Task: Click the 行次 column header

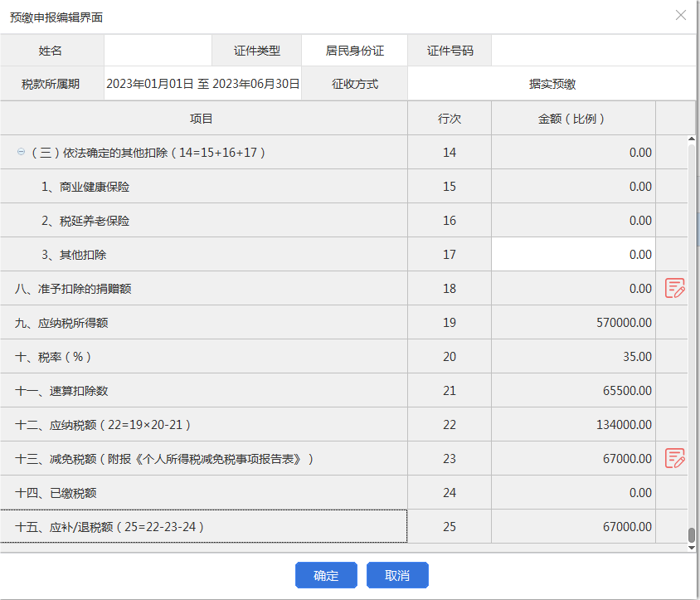Action: click(449, 119)
